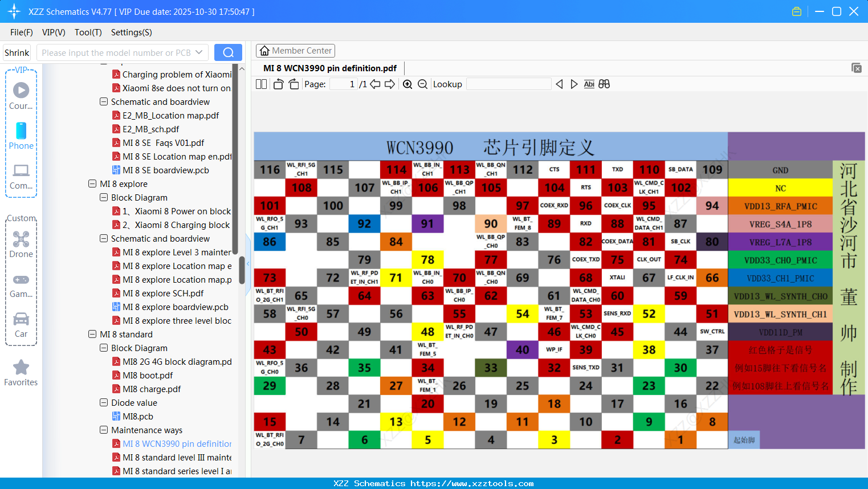This screenshot has width=868, height=489.
Task: Jump to the next lookup match triangle
Action: [574, 84]
